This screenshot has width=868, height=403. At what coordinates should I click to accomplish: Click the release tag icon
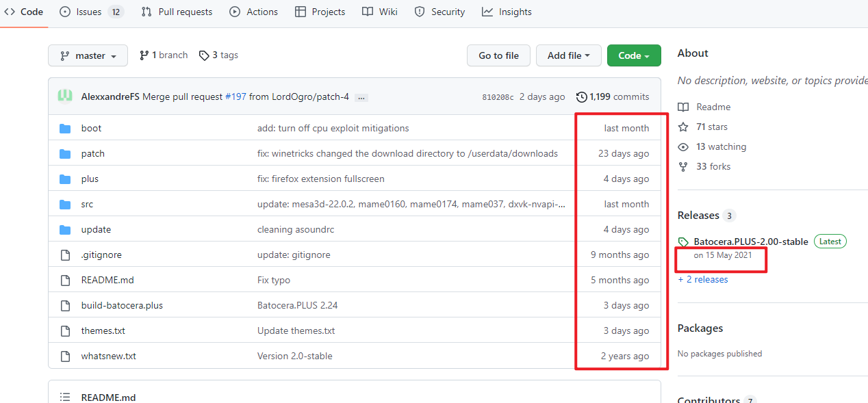683,242
